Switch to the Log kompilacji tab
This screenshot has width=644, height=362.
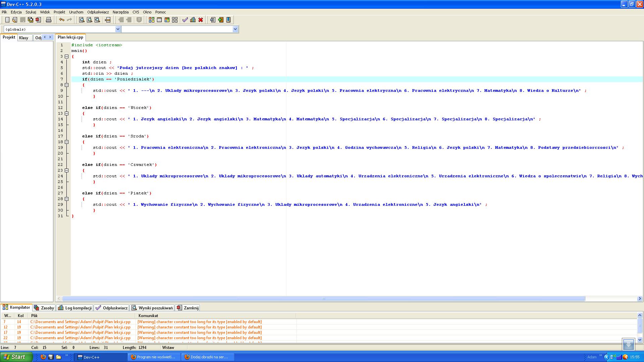coord(75,308)
